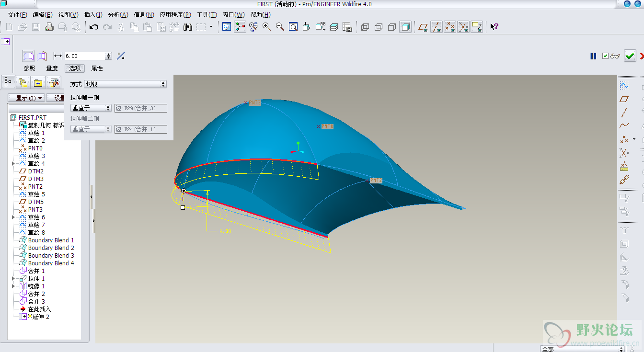Open the 属性 panel tab
644x352 pixels.
(x=97, y=68)
